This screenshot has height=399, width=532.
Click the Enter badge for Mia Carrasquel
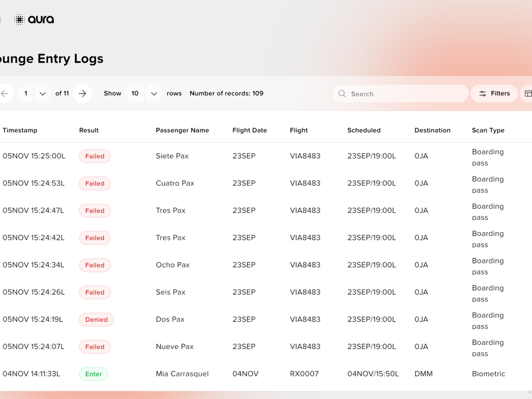point(93,374)
